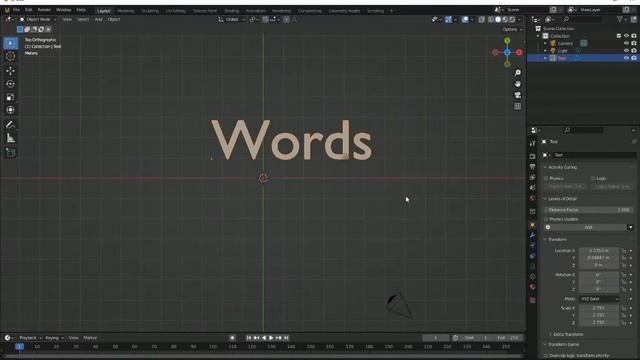Play the animation in timeline
The width and height of the screenshot is (640, 360).
(x=271, y=338)
